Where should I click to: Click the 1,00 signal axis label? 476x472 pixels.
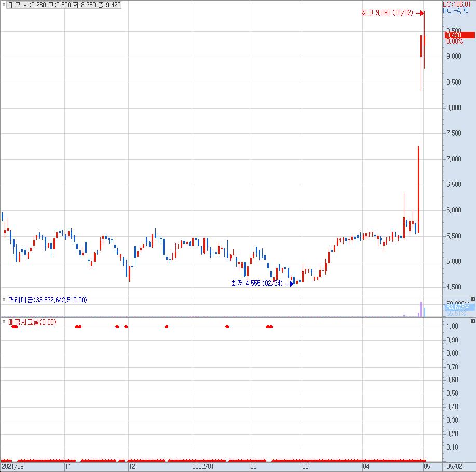point(452,326)
